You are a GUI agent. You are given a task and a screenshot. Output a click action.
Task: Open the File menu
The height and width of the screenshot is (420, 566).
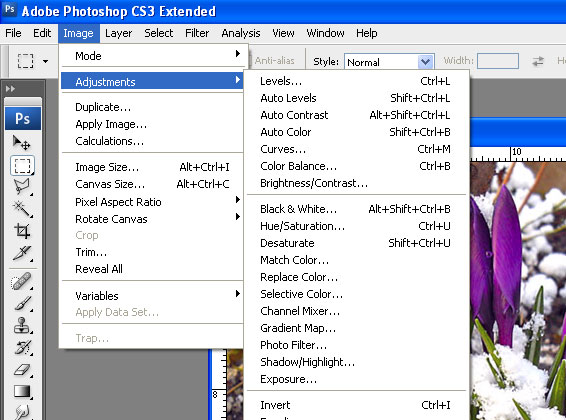click(13, 33)
